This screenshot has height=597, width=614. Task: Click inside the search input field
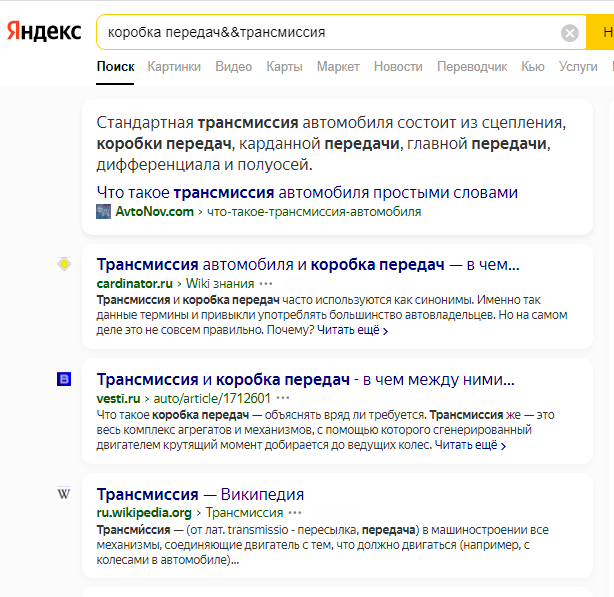329,32
